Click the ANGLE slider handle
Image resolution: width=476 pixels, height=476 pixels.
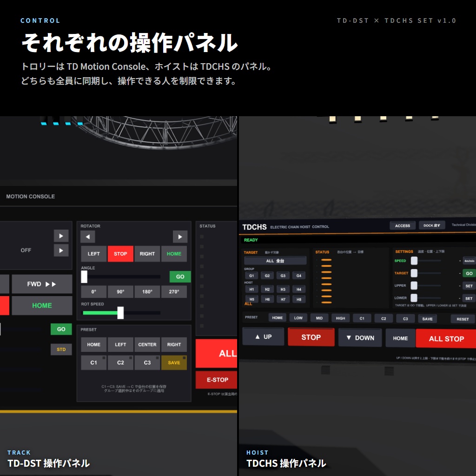(84, 277)
